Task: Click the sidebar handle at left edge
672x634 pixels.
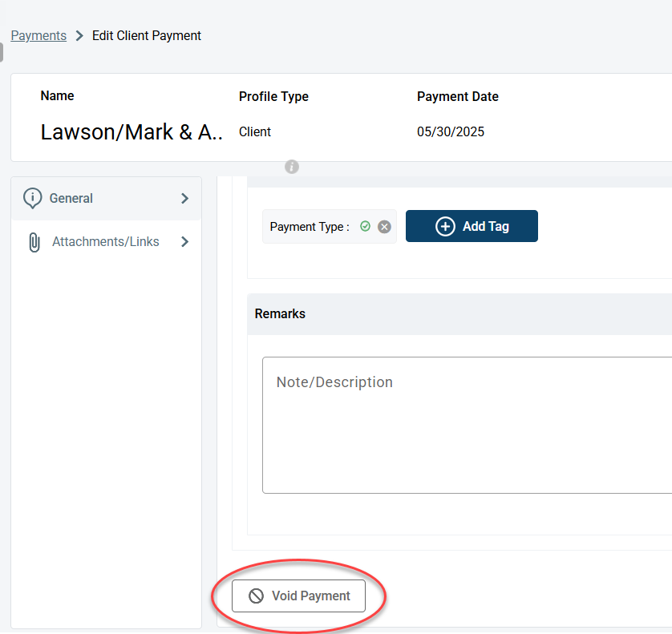Action: click(x=2, y=52)
